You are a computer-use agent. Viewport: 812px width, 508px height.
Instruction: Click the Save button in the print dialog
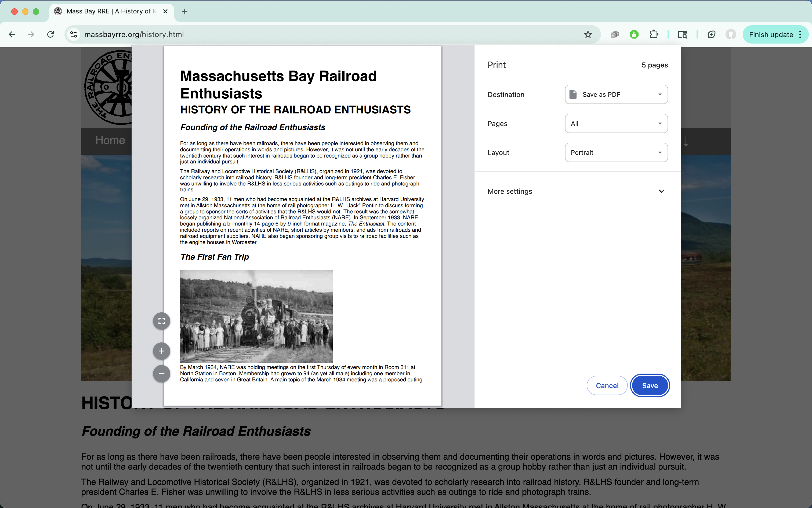tap(650, 385)
